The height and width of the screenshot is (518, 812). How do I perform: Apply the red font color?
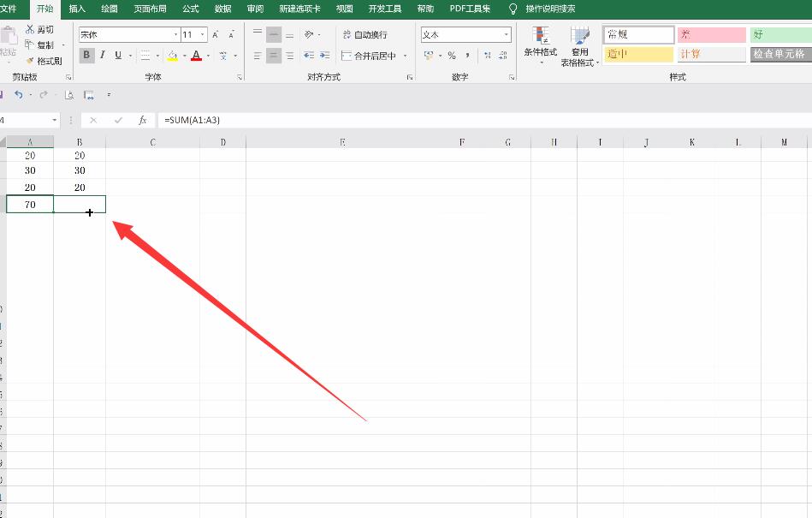click(x=196, y=56)
